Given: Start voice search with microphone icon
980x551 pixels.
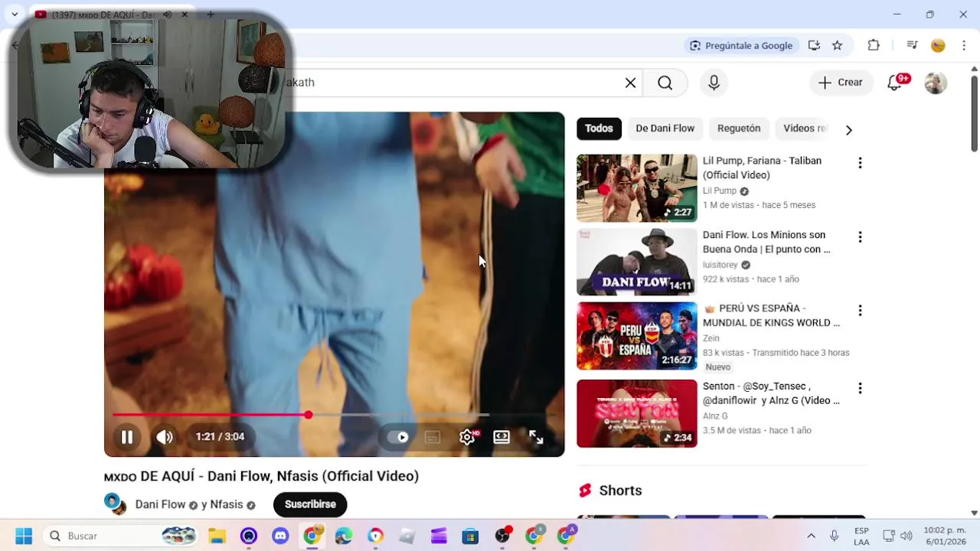Looking at the screenshot, I should (714, 83).
